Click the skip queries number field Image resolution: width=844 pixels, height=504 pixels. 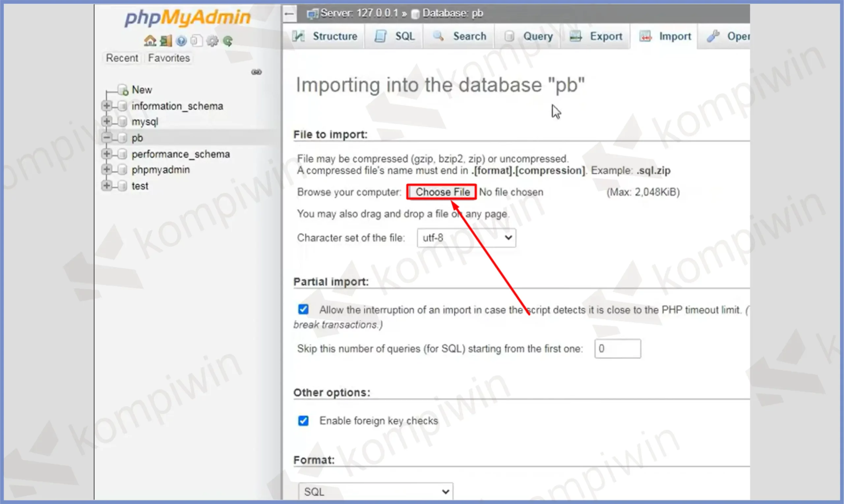point(617,349)
